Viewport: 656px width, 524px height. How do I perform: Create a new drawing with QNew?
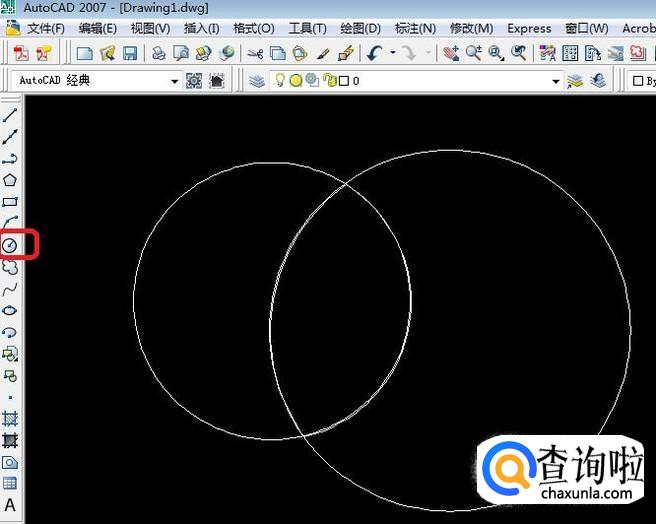[x=85, y=54]
